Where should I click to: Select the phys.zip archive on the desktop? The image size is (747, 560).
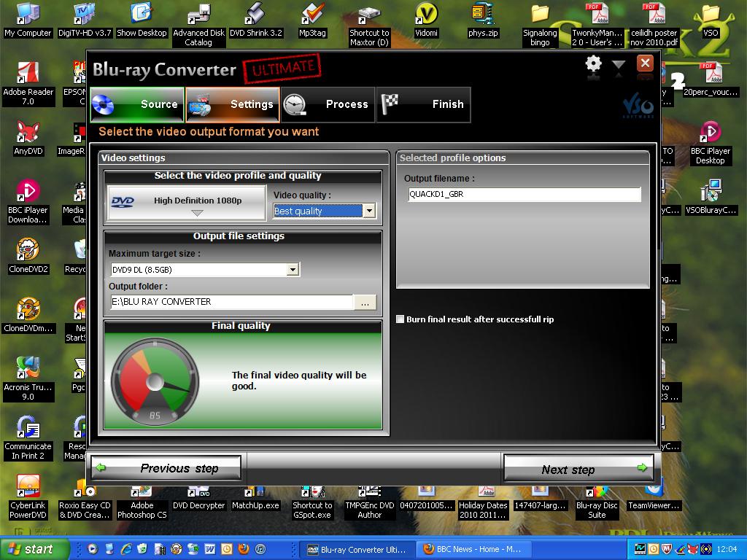point(483,20)
